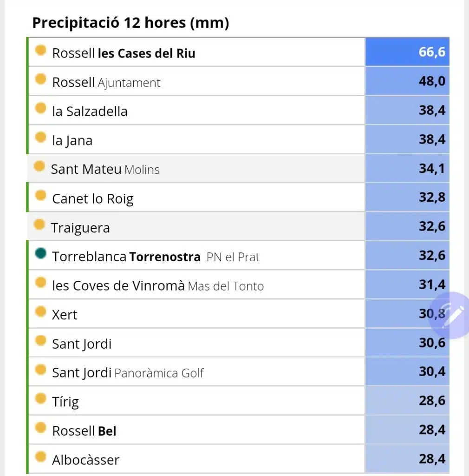The width and height of the screenshot is (469, 476).
Task: Select the Rossell Bel station row
Action: [x=196, y=430]
